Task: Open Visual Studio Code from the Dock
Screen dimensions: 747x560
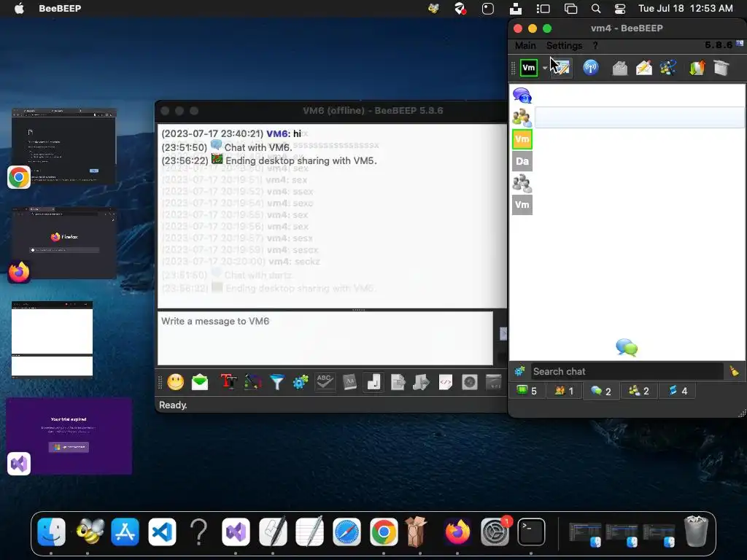Action: tap(162, 532)
